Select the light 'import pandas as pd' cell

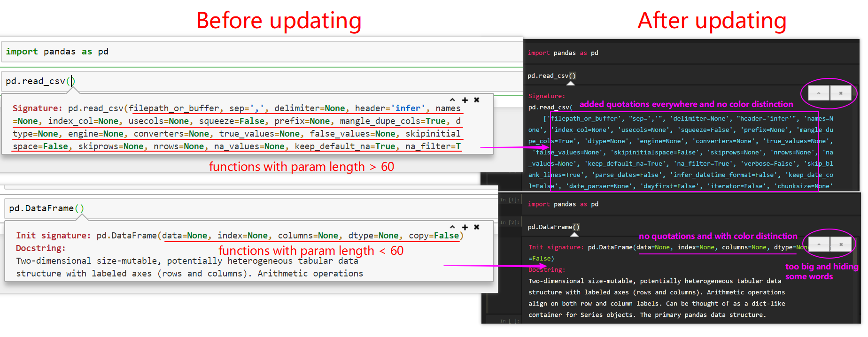point(262,52)
